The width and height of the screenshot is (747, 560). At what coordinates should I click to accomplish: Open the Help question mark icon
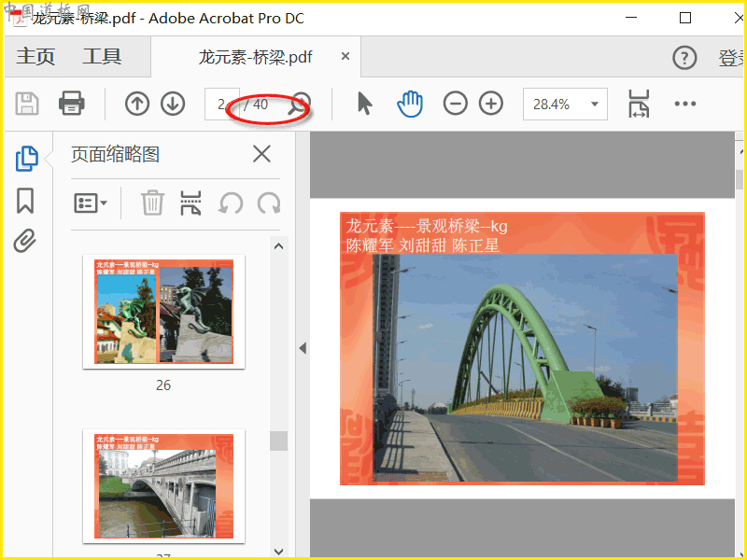click(684, 58)
